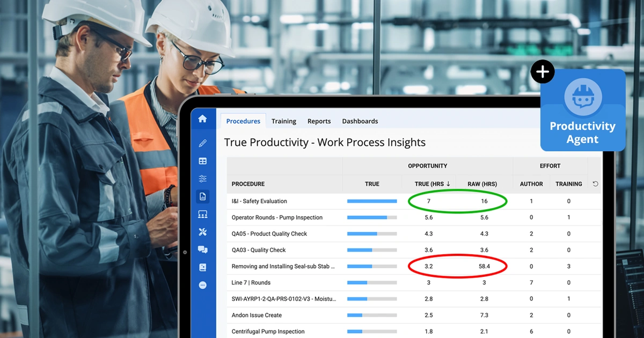644x338 pixels.
Task: Open the I&I - Safety Evaluation procedure
Action: tap(259, 201)
